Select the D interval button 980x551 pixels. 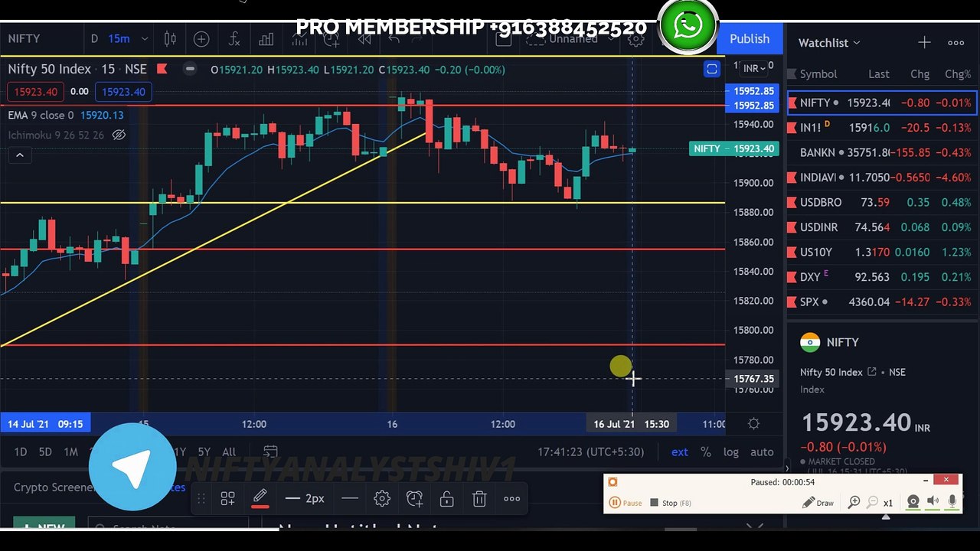click(x=94, y=39)
